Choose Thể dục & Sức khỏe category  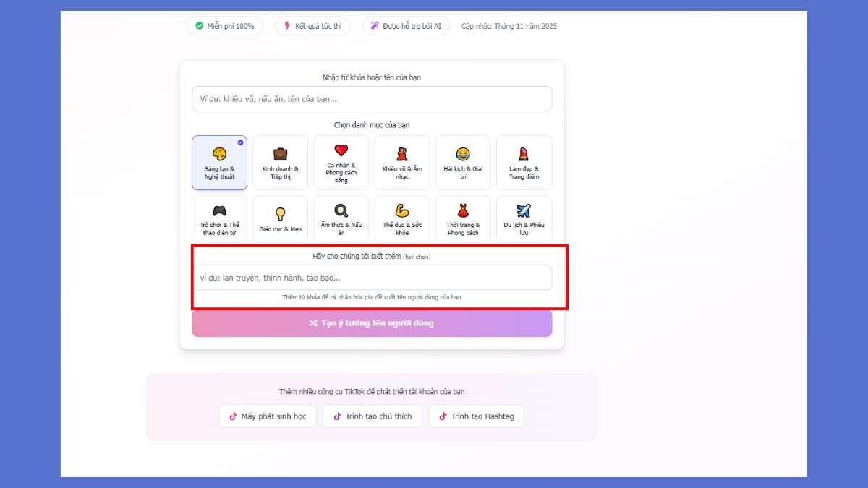(x=402, y=219)
